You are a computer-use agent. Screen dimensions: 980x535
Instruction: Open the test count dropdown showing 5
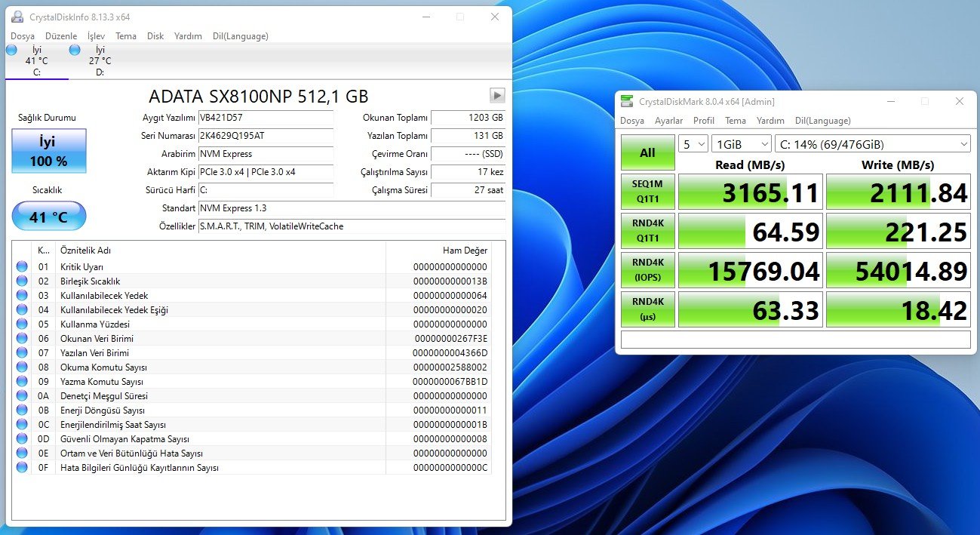[x=693, y=144]
